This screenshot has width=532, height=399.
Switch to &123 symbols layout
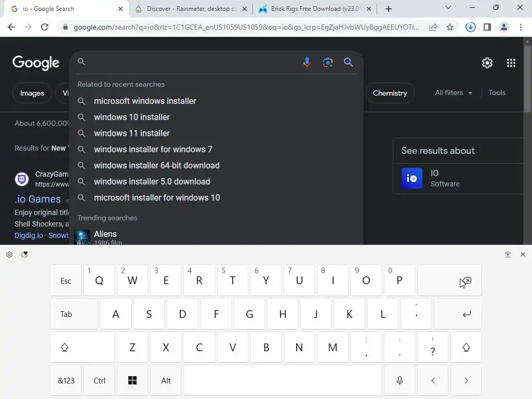pyautogui.click(x=66, y=380)
